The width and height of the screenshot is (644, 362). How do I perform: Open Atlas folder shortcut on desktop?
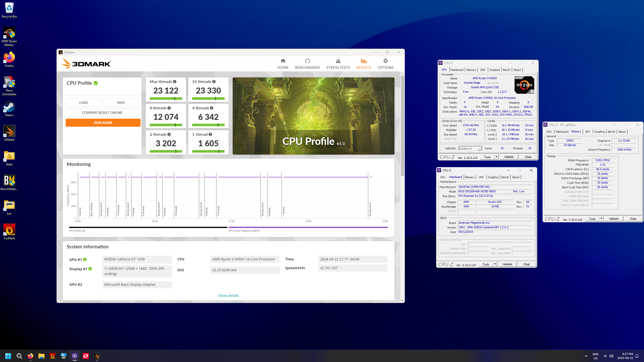coord(9,158)
